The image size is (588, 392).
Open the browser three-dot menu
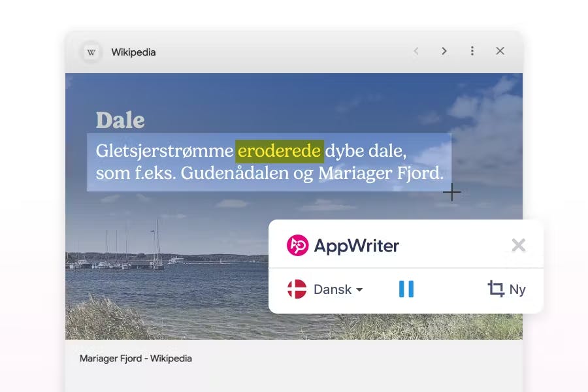coord(472,50)
